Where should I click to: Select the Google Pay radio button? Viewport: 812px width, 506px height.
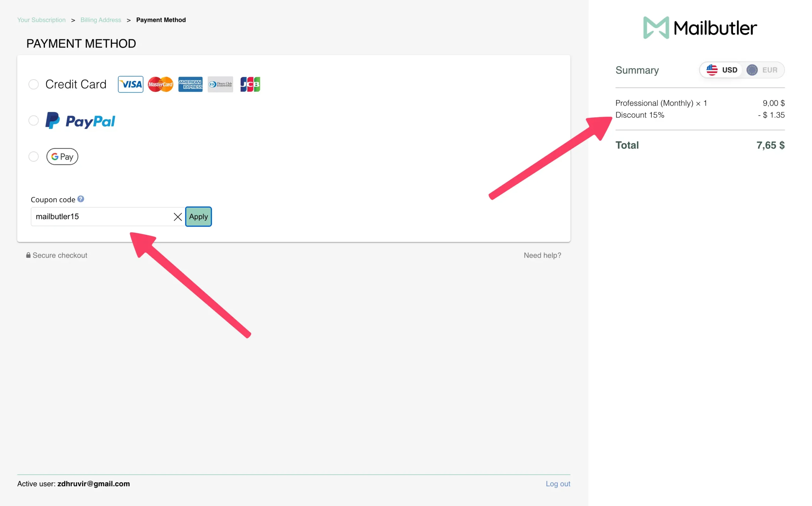[34, 157]
